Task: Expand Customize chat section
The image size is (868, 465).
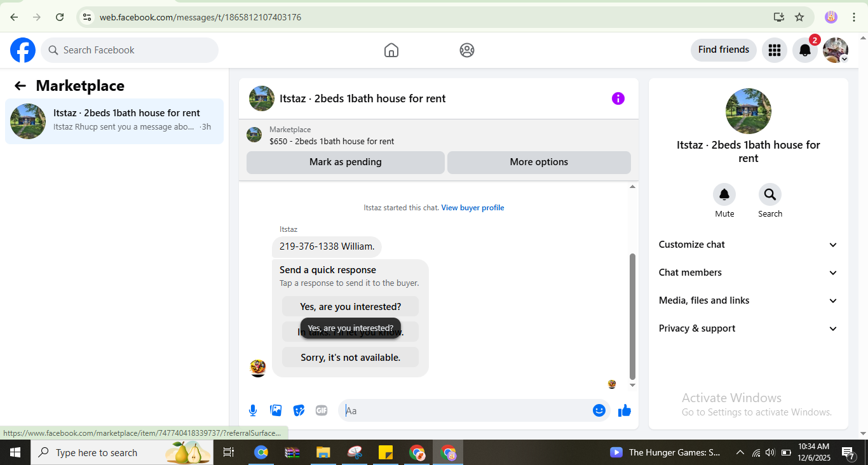Action: pos(748,245)
